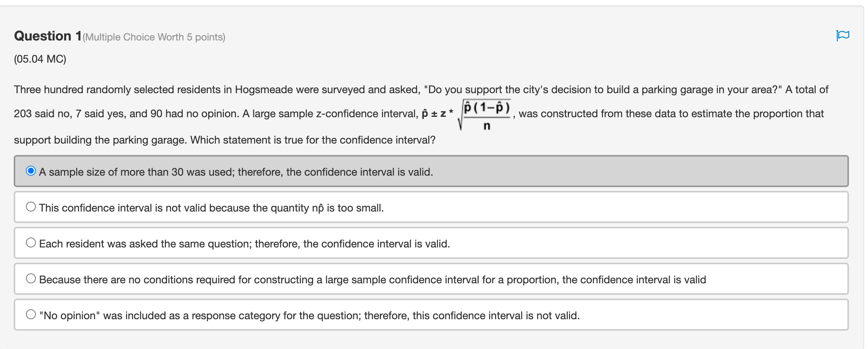Click the 'Multiple Choice Worth 5 points' label
Screen dimensions: 868x349
tap(154, 37)
